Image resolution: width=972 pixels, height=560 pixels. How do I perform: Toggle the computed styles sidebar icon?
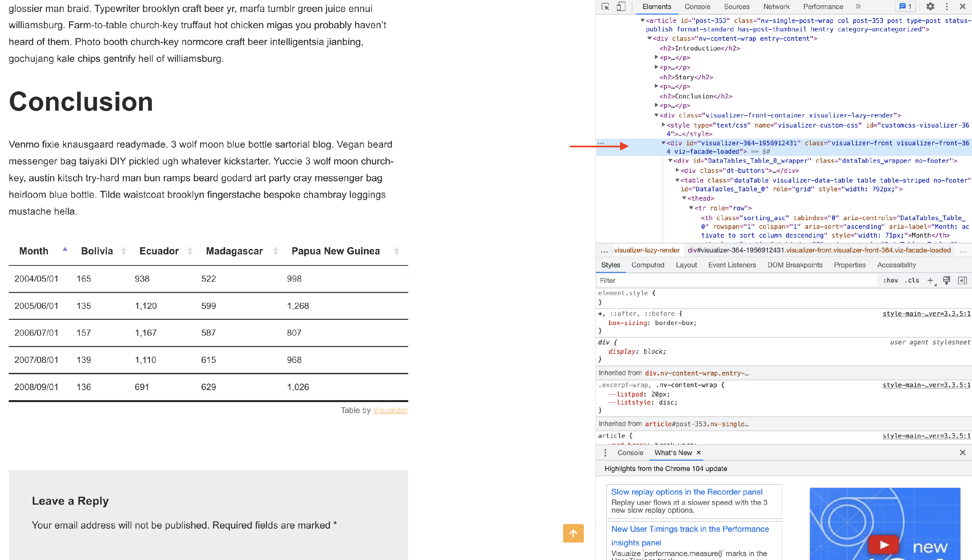pos(962,280)
